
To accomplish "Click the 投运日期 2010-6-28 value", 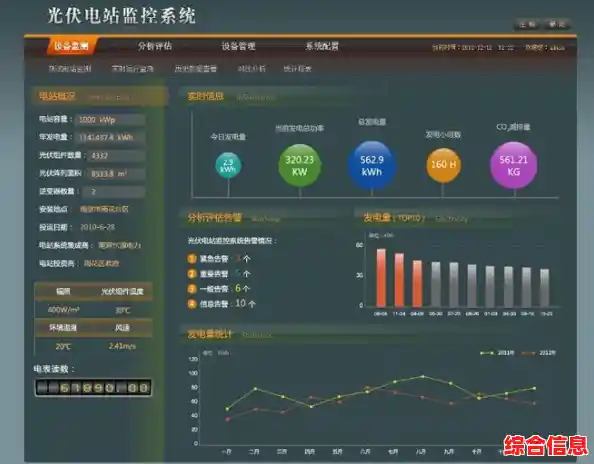I will click(x=97, y=227).
